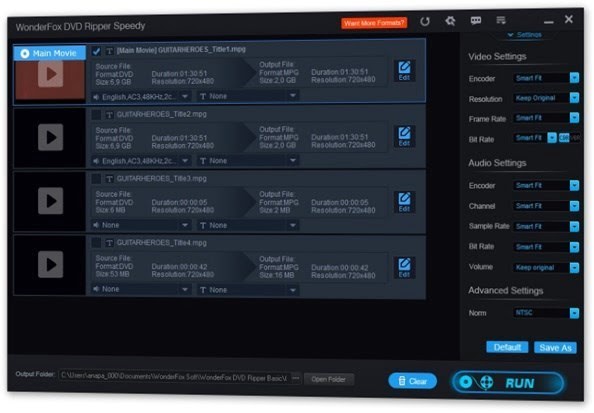Click Want More Formats button
The width and height of the screenshot is (594, 413).
pos(374,23)
